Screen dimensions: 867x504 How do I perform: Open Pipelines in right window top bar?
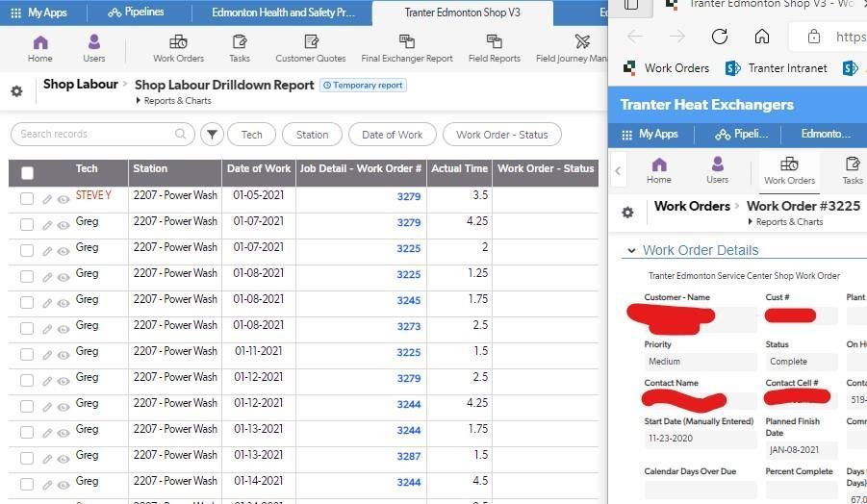pyautogui.click(x=742, y=135)
